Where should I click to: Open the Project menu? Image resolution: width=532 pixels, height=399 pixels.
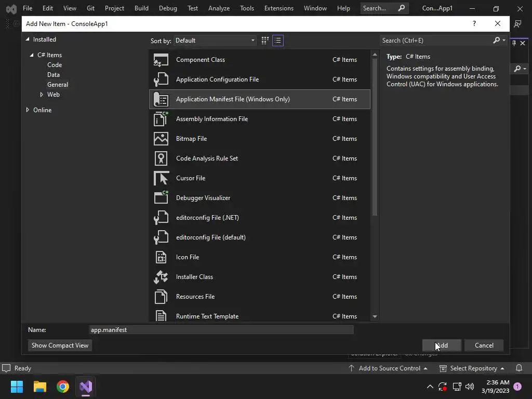click(x=114, y=8)
